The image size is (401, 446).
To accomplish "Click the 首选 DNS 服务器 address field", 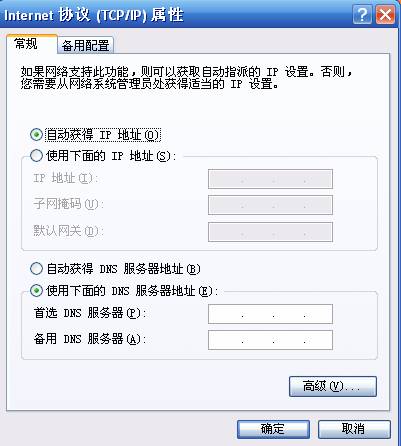I will pos(270,314).
